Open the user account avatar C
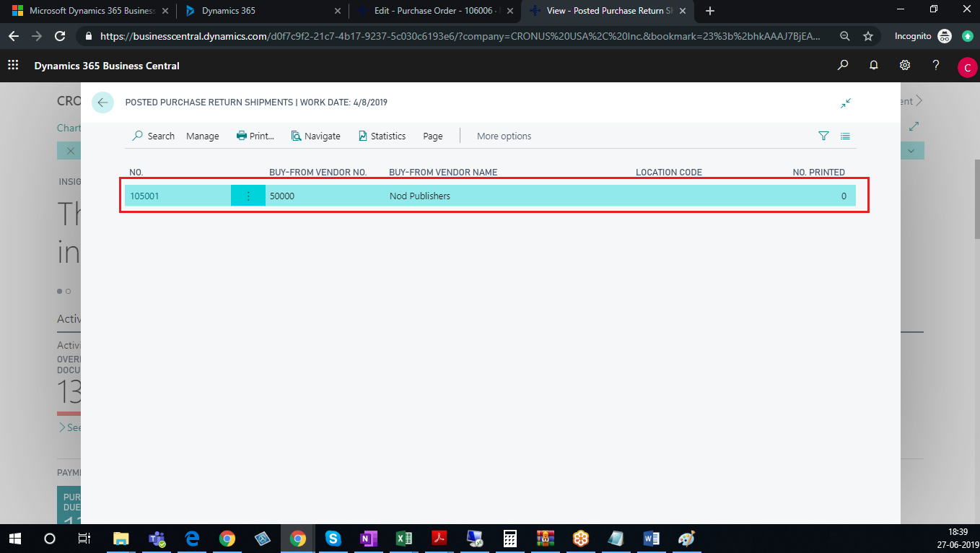Image resolution: width=980 pixels, height=553 pixels. (967, 67)
